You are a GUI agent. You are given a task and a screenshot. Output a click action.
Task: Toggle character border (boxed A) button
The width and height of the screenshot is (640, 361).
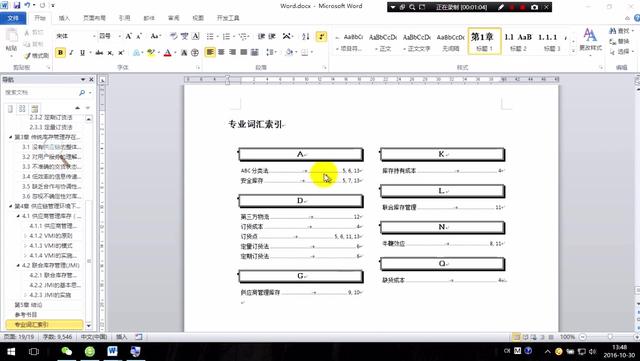196,36
